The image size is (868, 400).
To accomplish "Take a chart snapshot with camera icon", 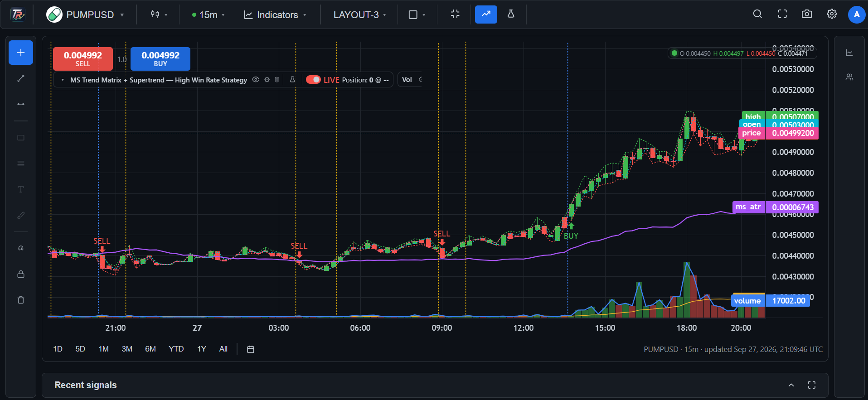I will click(x=807, y=14).
